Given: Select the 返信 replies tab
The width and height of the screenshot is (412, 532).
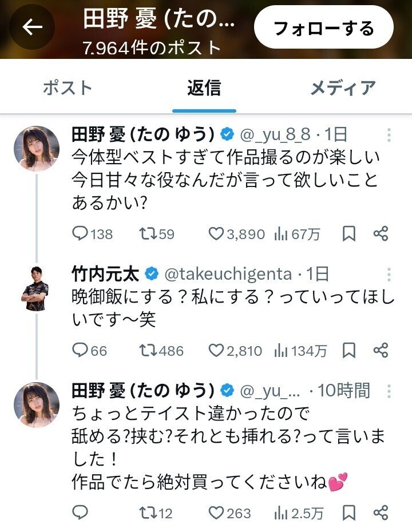Looking at the screenshot, I should (x=204, y=88).
